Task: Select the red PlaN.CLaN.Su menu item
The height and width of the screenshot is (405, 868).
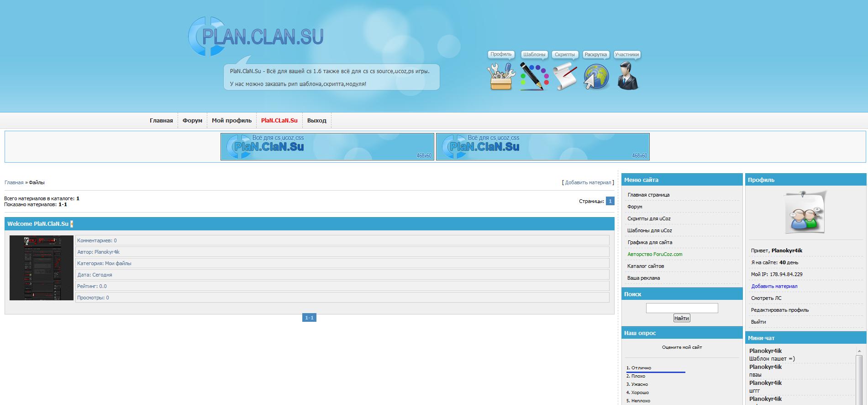Action: click(279, 121)
